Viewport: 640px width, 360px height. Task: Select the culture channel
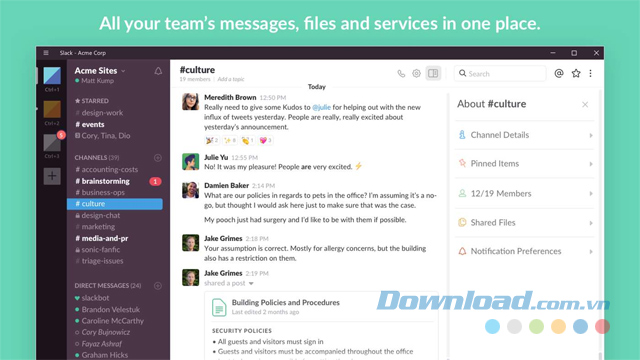(x=115, y=204)
